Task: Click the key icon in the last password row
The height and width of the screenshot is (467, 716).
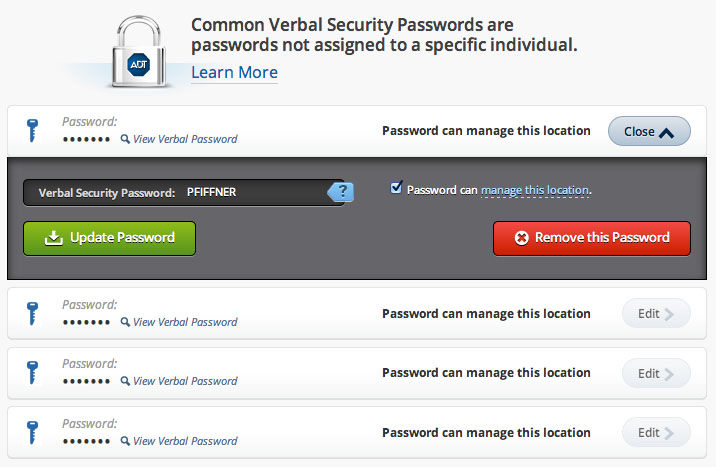Action: tap(33, 432)
